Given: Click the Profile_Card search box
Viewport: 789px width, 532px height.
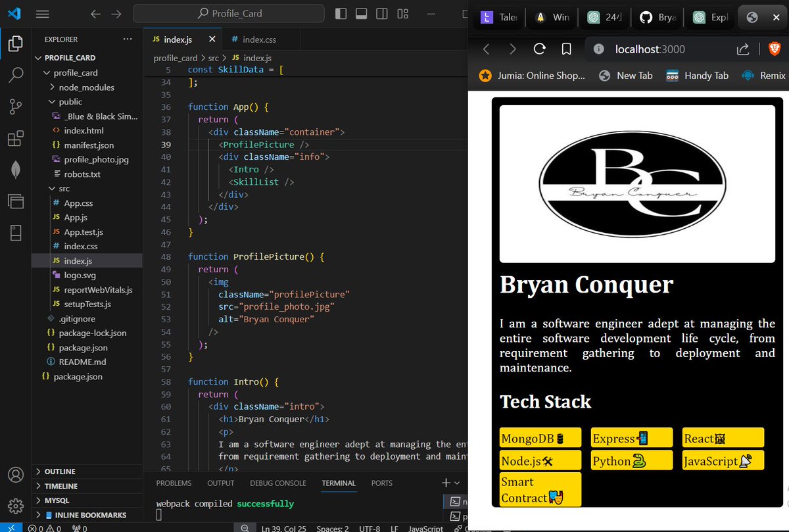Looking at the screenshot, I should tap(229, 13).
